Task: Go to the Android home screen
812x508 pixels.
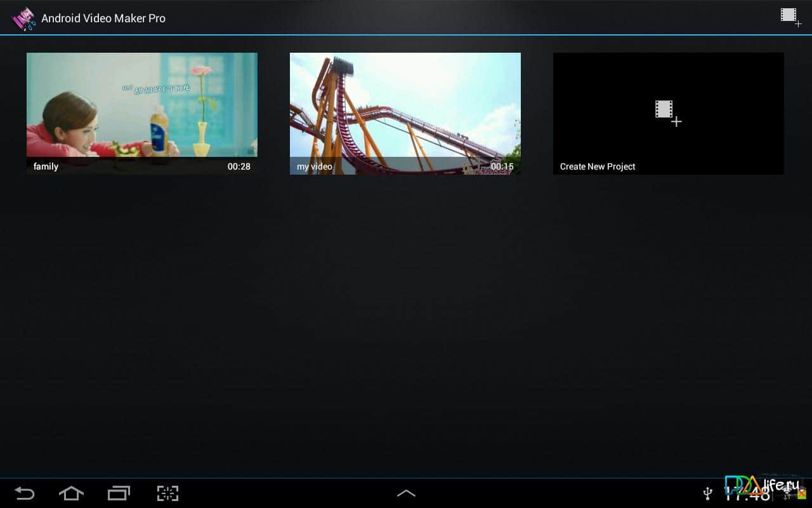Action: 71,493
